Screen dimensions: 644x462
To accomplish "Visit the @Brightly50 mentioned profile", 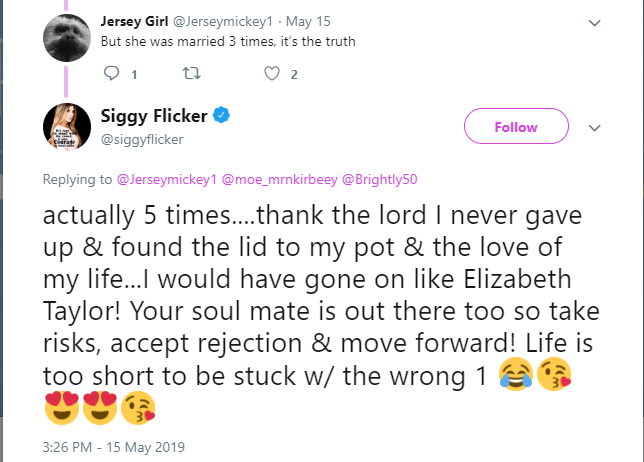I will [384, 179].
